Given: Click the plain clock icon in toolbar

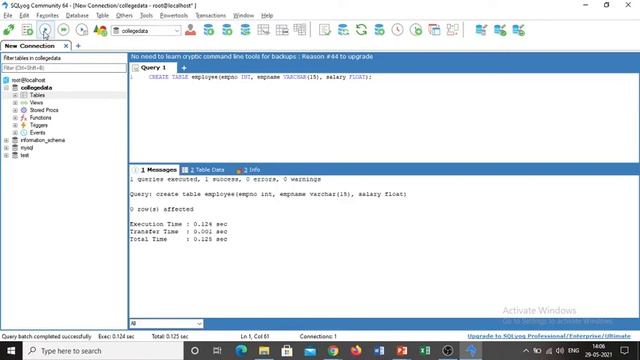Looking at the screenshot, I should pyautogui.click(x=397, y=30).
